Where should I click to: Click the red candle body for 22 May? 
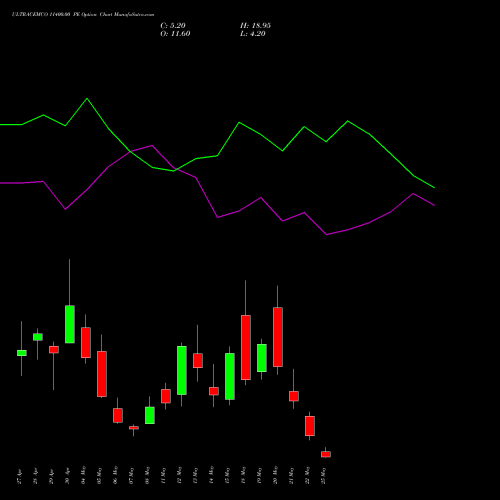tap(310, 426)
